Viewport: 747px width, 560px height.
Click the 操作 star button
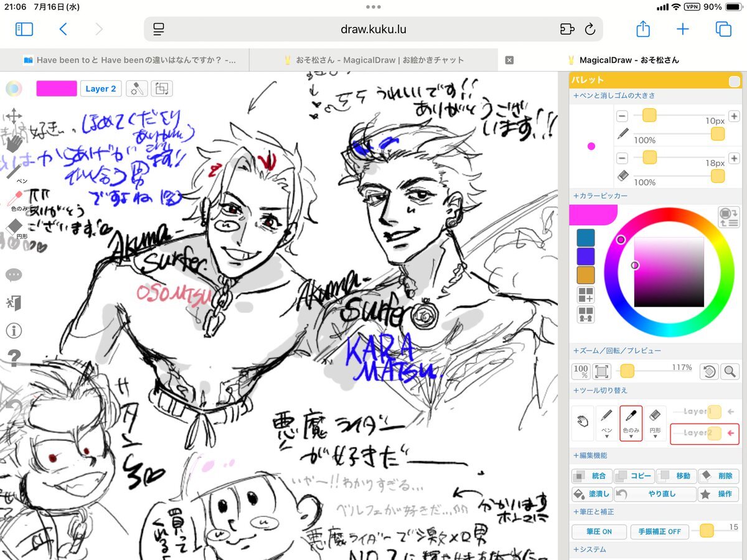coord(718,494)
